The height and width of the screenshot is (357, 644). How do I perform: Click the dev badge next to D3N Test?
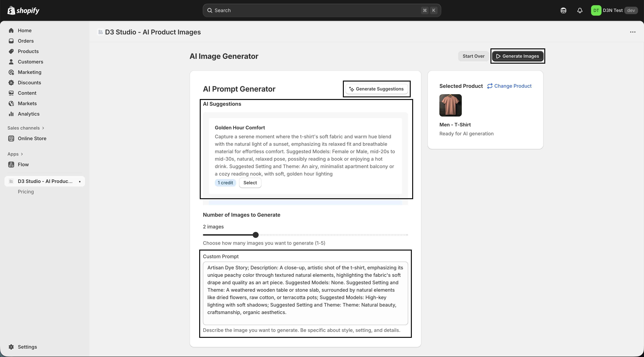tap(631, 10)
